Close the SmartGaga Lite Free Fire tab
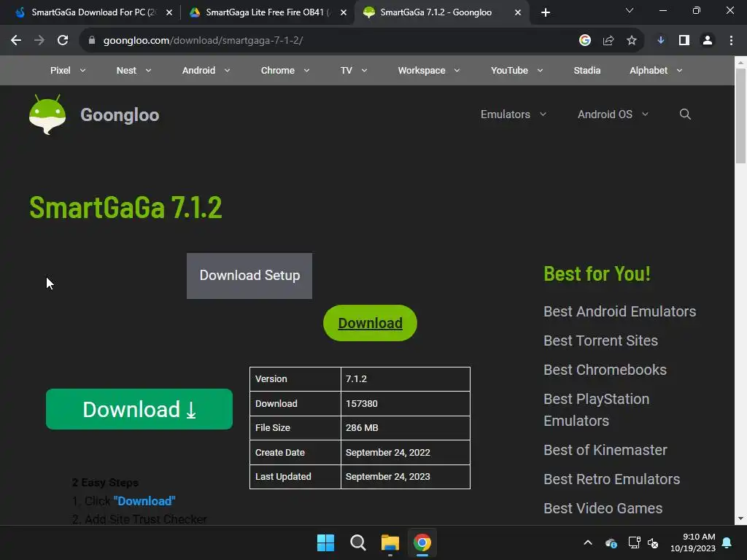Screen dimensions: 747x560 point(344,12)
